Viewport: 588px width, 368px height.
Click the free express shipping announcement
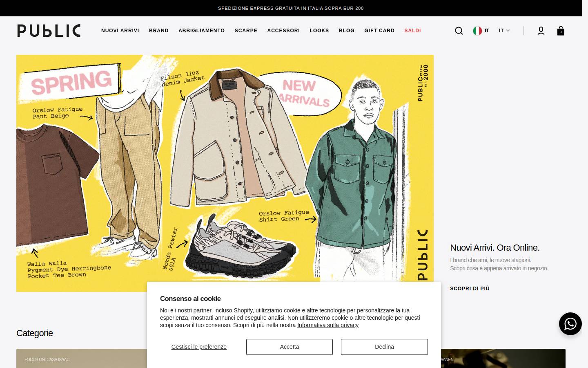(x=291, y=8)
